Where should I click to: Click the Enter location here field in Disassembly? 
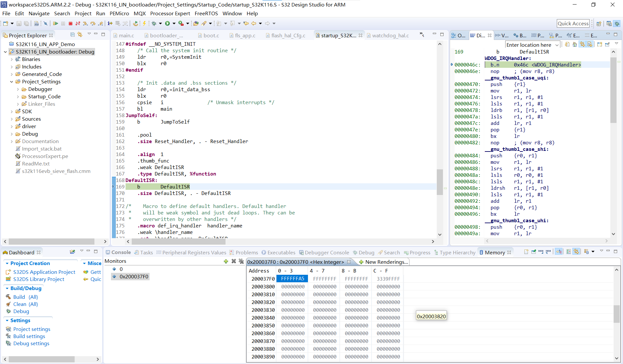529,44
